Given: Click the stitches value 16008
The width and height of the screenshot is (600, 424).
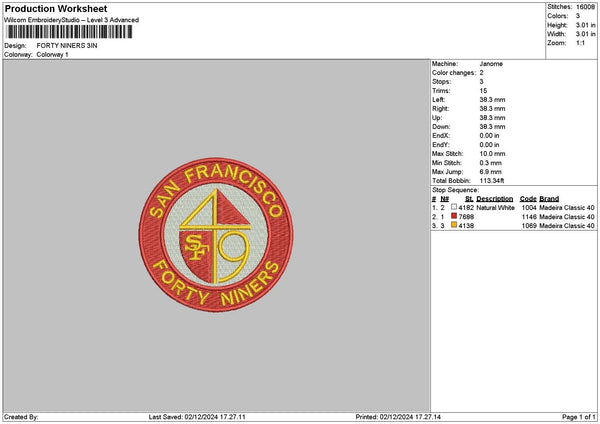Looking at the screenshot, I should click(x=585, y=7).
